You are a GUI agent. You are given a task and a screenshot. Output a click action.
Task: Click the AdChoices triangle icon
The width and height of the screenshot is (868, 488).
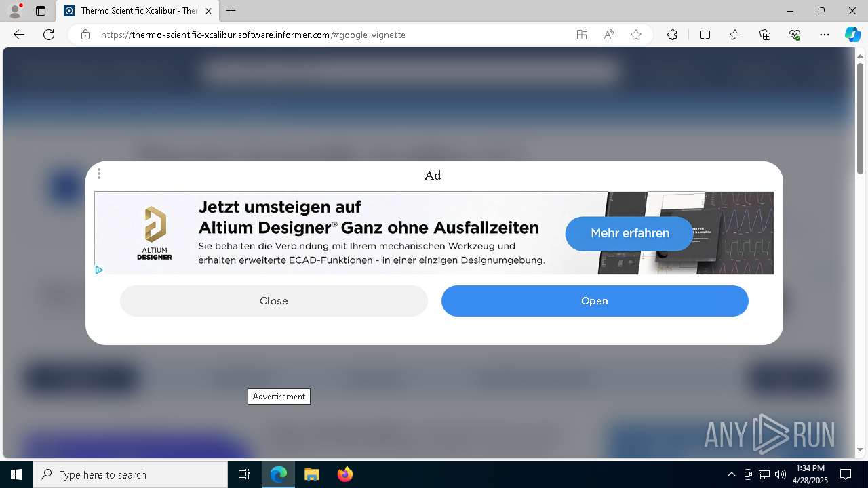[99, 270]
